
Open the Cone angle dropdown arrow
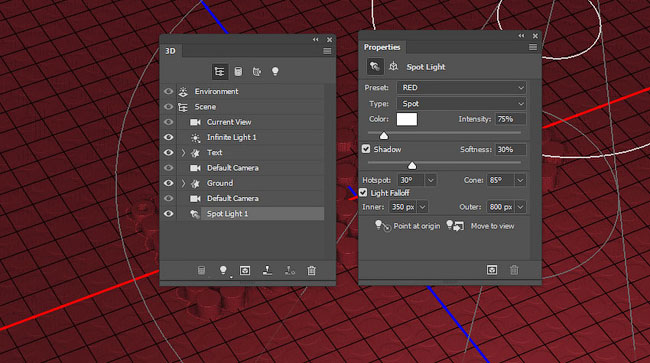(x=520, y=180)
